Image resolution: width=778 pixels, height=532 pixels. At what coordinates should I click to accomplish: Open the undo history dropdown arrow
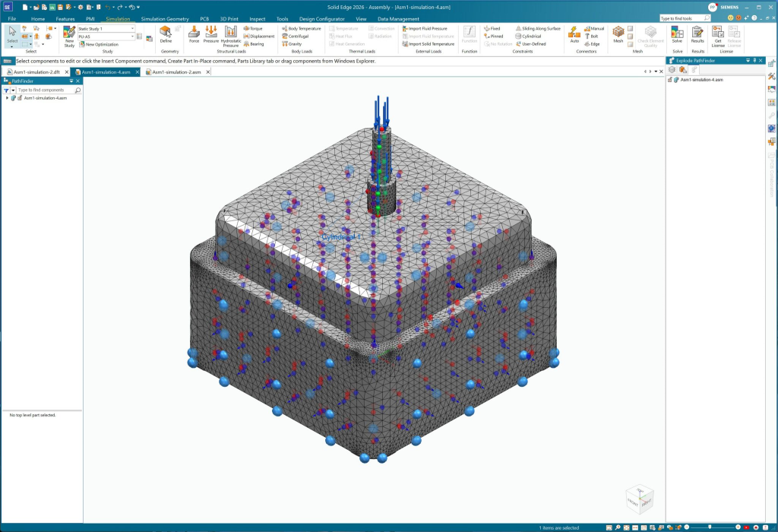pos(113,8)
